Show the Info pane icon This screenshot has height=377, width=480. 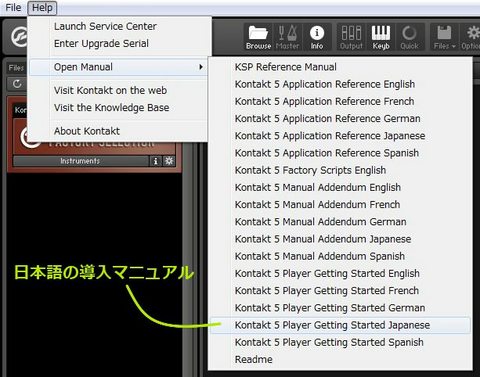(x=317, y=37)
